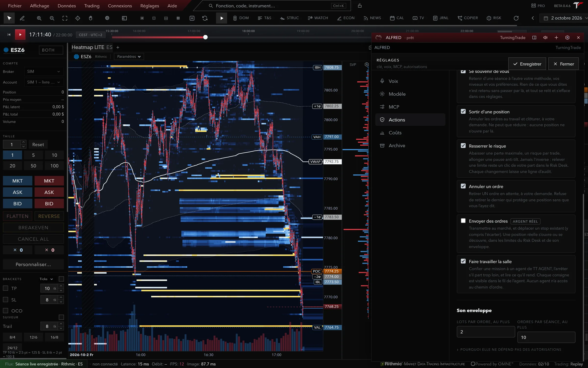Open the DOM panel
The width and height of the screenshot is (588, 368).
pos(241,18)
